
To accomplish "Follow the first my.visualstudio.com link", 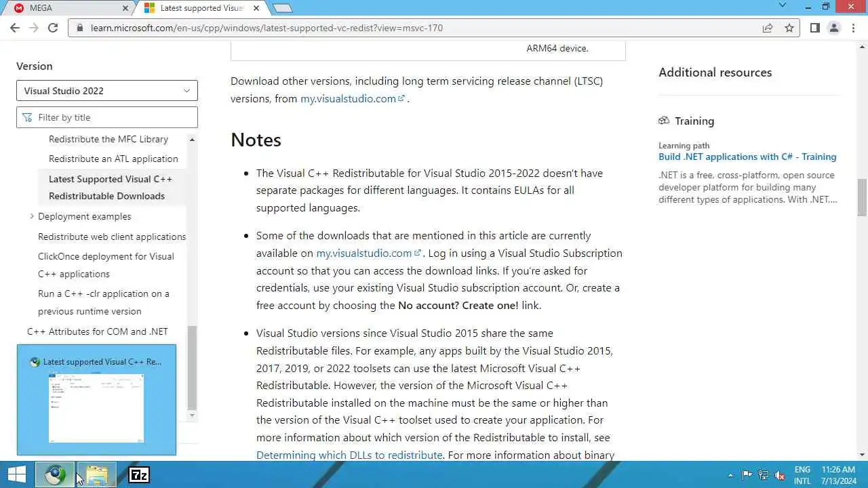I will 353,98.
